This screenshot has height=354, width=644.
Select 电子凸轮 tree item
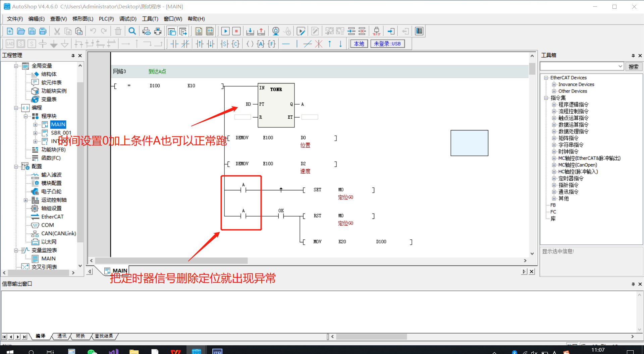pos(51,191)
